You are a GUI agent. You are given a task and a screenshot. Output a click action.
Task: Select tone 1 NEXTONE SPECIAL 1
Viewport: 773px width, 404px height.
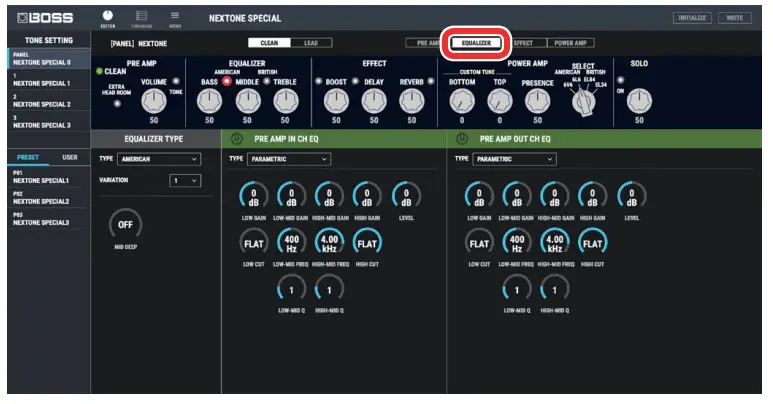[x=49, y=80]
